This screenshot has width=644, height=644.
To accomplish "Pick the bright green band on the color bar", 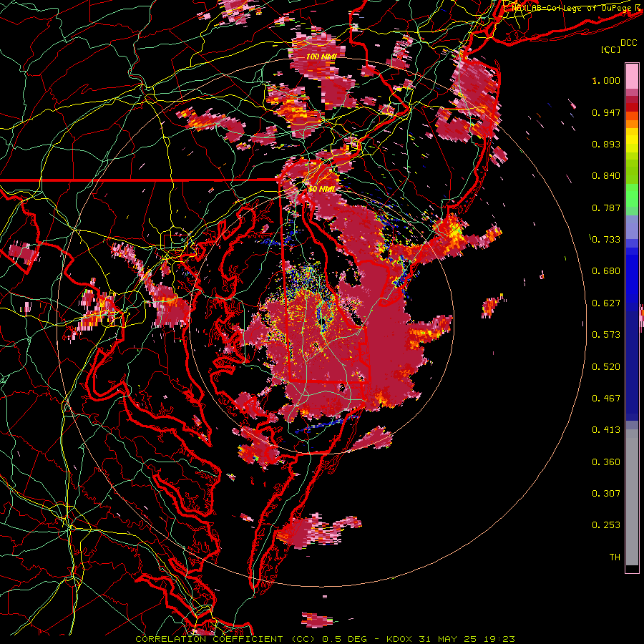I will [632, 195].
